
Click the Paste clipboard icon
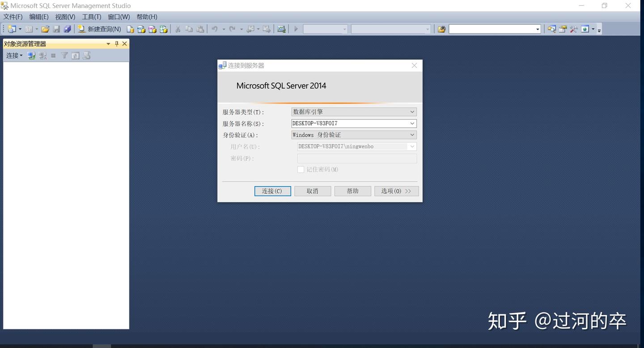click(x=200, y=29)
